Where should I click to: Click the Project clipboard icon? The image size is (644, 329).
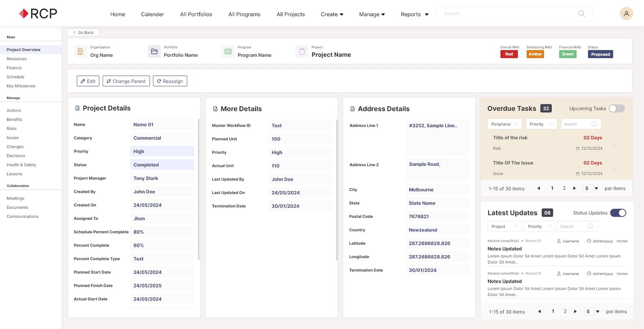(x=302, y=52)
